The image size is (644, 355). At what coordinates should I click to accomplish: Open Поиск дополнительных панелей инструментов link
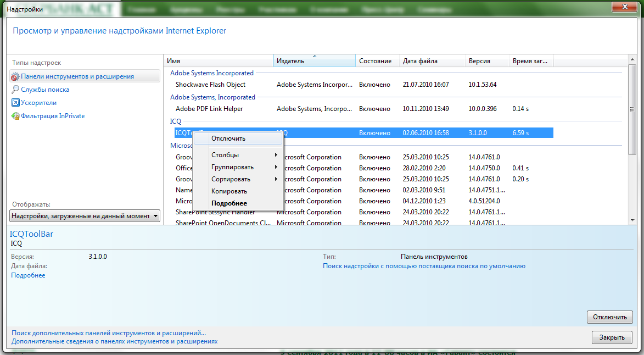tap(109, 333)
